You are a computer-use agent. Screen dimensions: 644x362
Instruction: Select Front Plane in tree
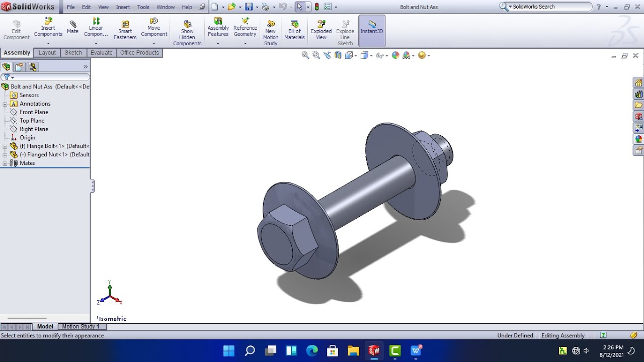34,112
